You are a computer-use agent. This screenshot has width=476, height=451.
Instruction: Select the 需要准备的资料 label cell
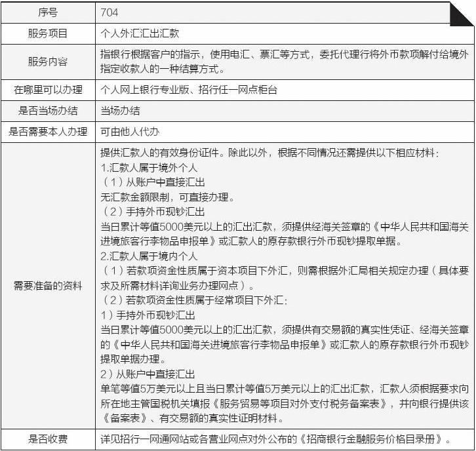coord(47,286)
